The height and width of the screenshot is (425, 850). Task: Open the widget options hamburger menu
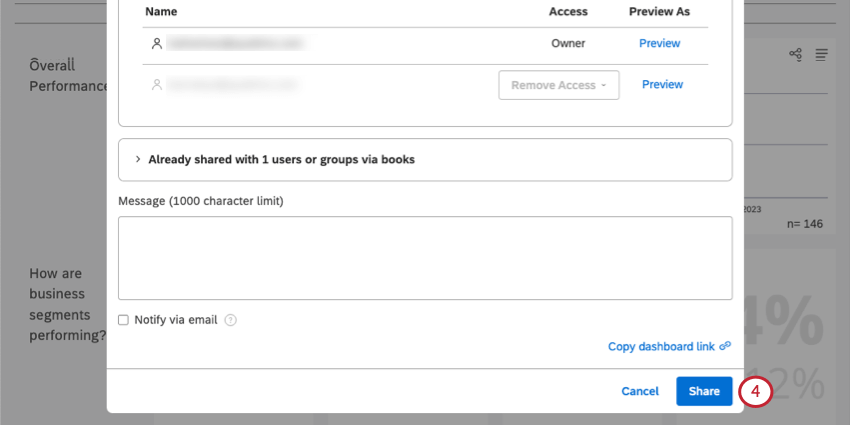tap(821, 54)
